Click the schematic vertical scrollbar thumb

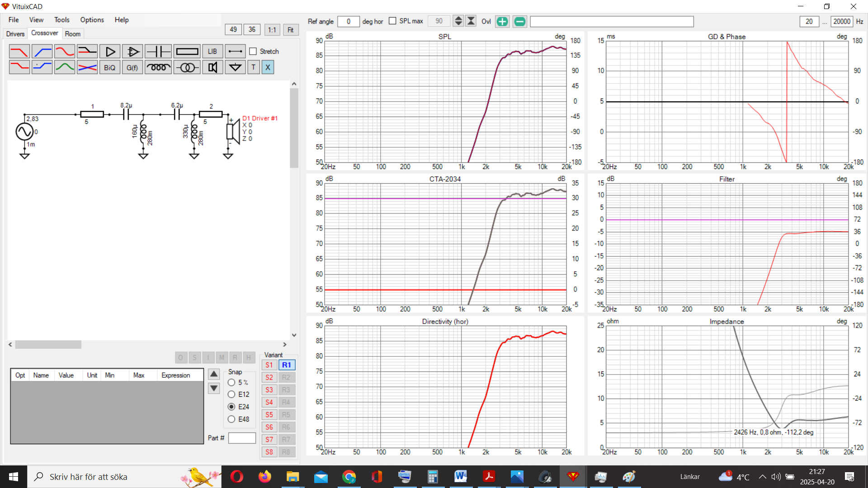(x=294, y=128)
